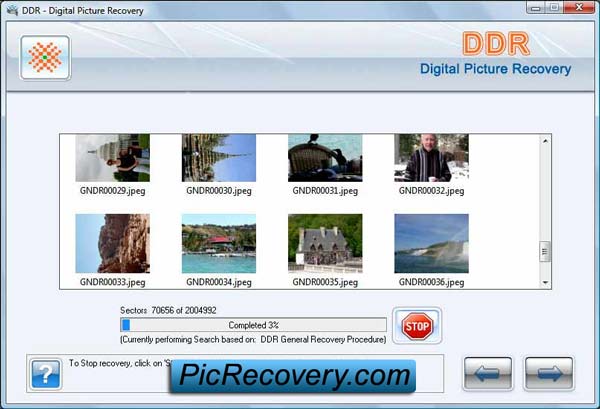Click the red STOP recovery button
The width and height of the screenshot is (600, 409).
417,326
